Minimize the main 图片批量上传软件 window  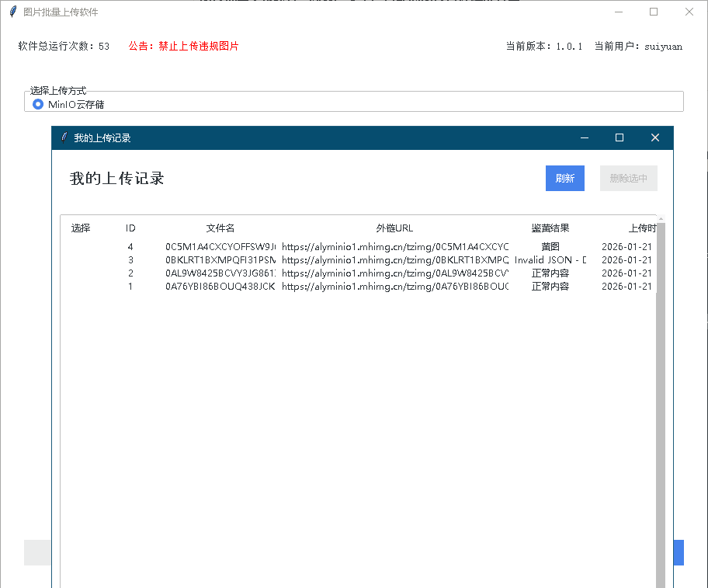(x=618, y=12)
